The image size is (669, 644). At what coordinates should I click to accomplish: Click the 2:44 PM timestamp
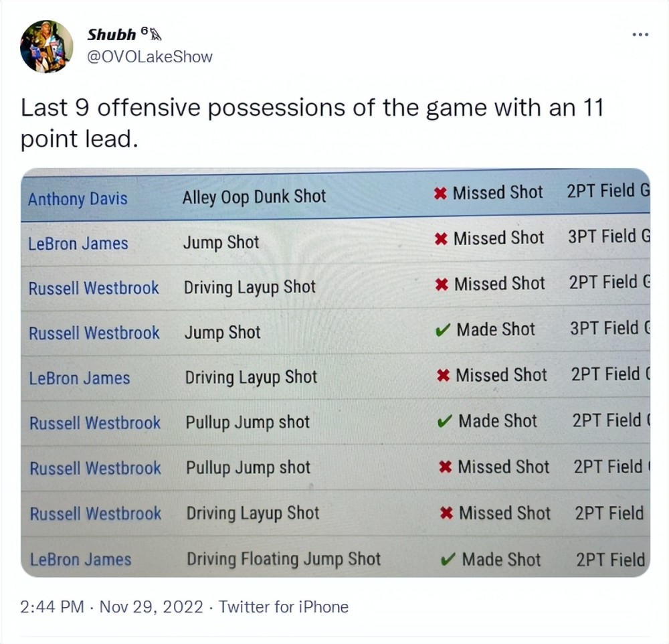pos(52,607)
